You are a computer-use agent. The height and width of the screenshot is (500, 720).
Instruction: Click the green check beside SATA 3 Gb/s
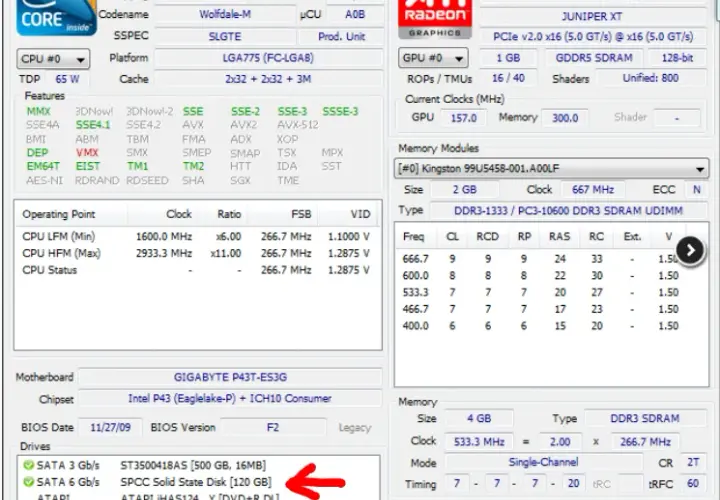pos(28,466)
